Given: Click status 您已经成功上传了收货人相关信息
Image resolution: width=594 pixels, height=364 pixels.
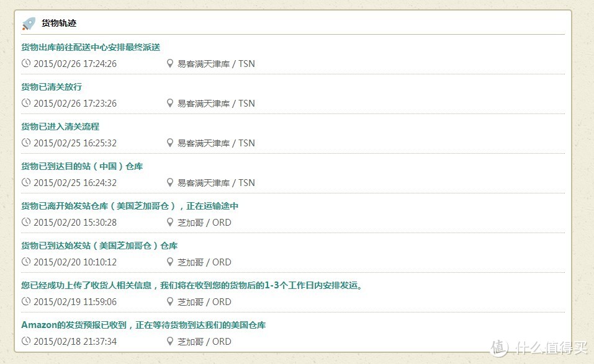Looking at the screenshot, I should pyautogui.click(x=86, y=286).
